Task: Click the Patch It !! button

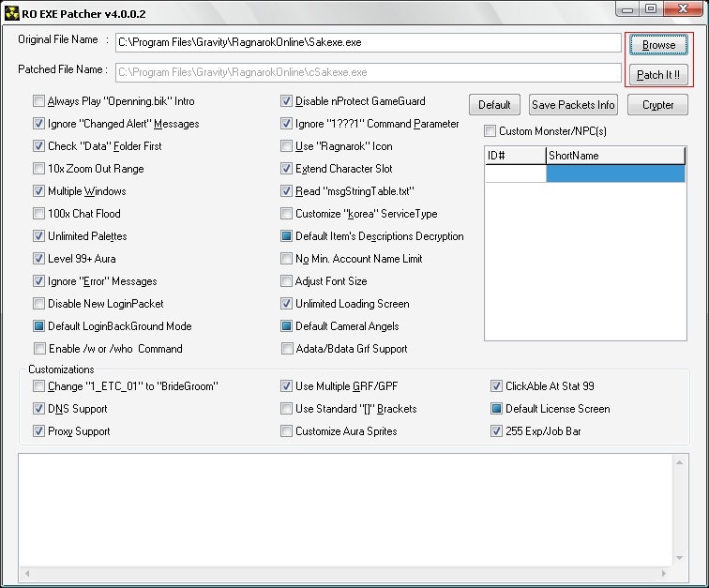Action: 658,75
